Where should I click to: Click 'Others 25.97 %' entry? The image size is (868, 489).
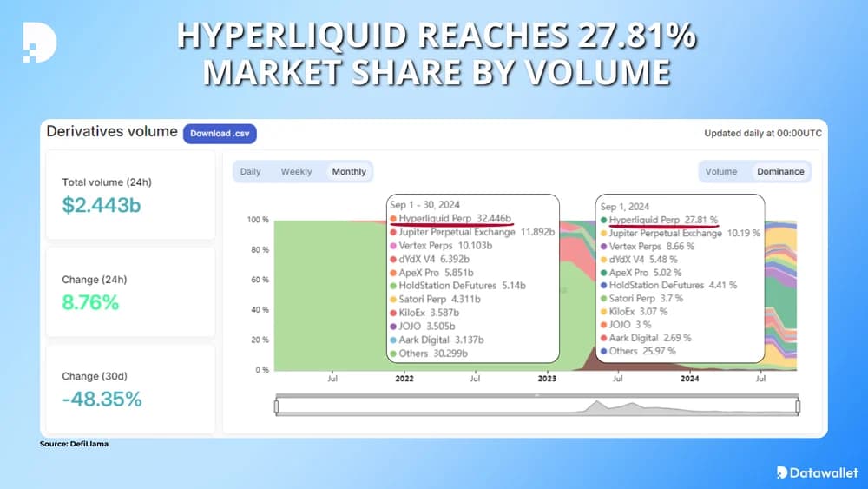pyautogui.click(x=638, y=351)
